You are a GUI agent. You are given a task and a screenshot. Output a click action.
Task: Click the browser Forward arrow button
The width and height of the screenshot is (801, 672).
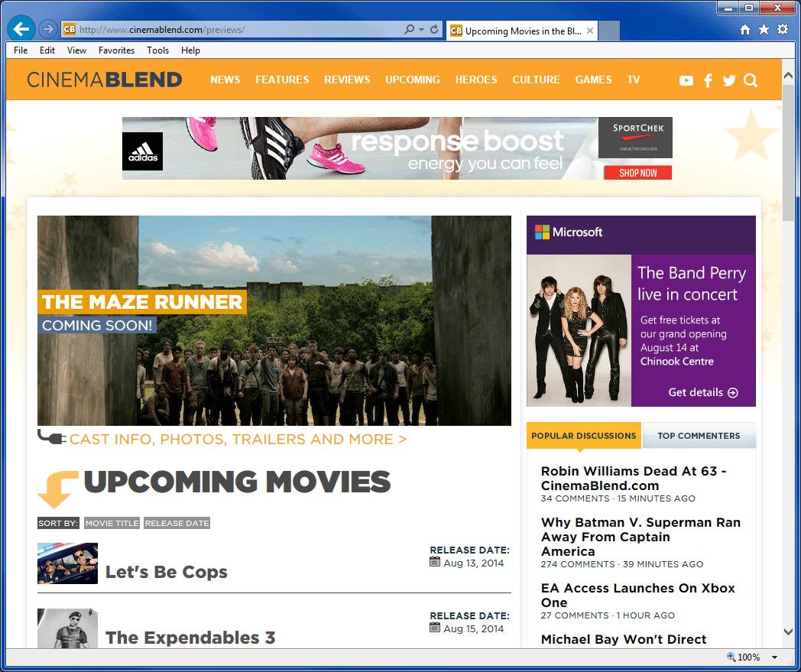[48, 30]
